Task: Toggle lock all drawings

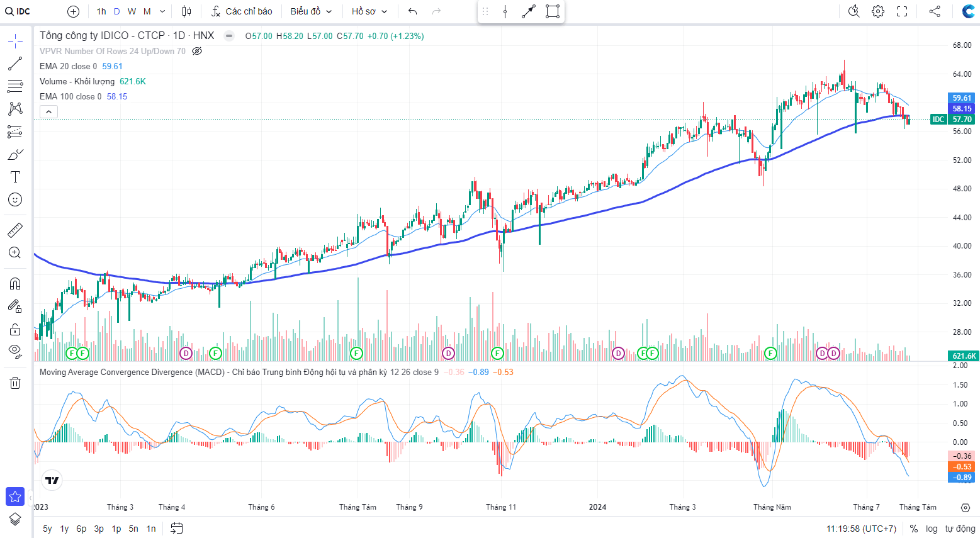Action: pos(15,329)
